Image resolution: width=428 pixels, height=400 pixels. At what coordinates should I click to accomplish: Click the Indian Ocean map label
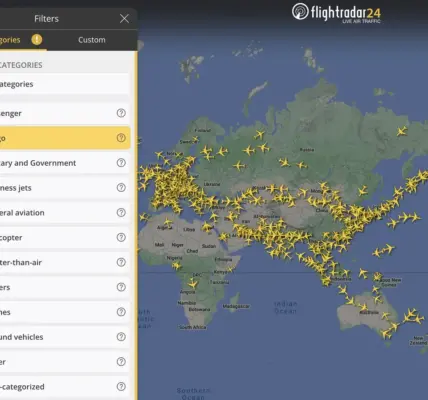[x=286, y=307]
